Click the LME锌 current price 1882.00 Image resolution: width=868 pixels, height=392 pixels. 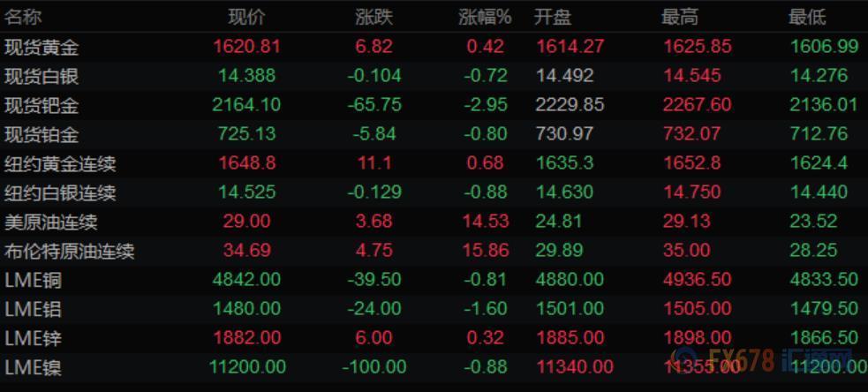(247, 338)
